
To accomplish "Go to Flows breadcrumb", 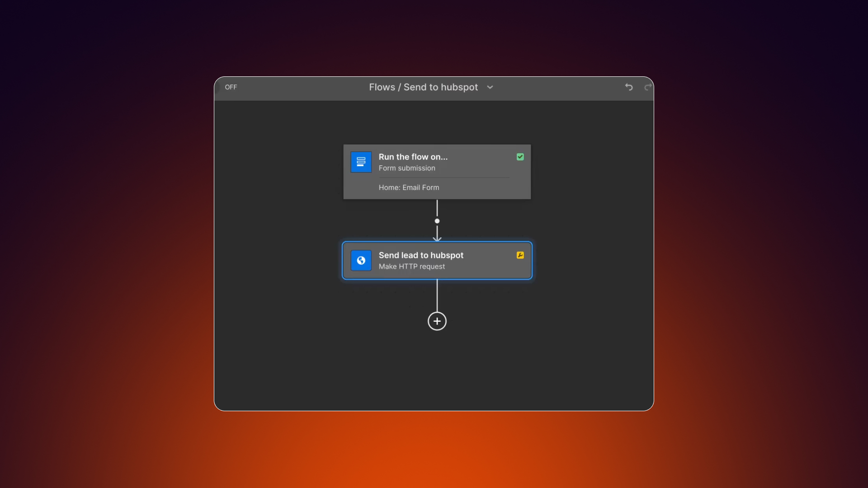I will (x=382, y=87).
